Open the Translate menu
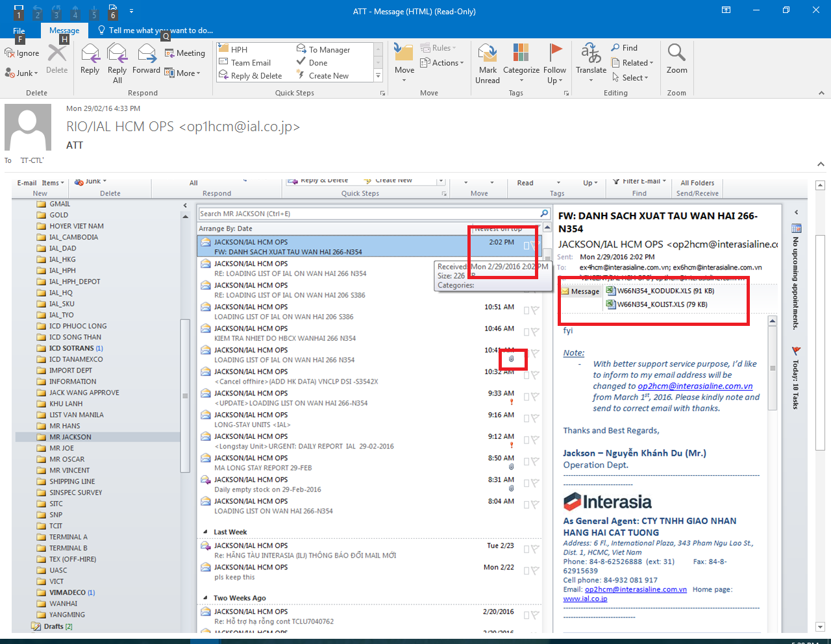Screen dimensions: 831x644 coord(591,63)
